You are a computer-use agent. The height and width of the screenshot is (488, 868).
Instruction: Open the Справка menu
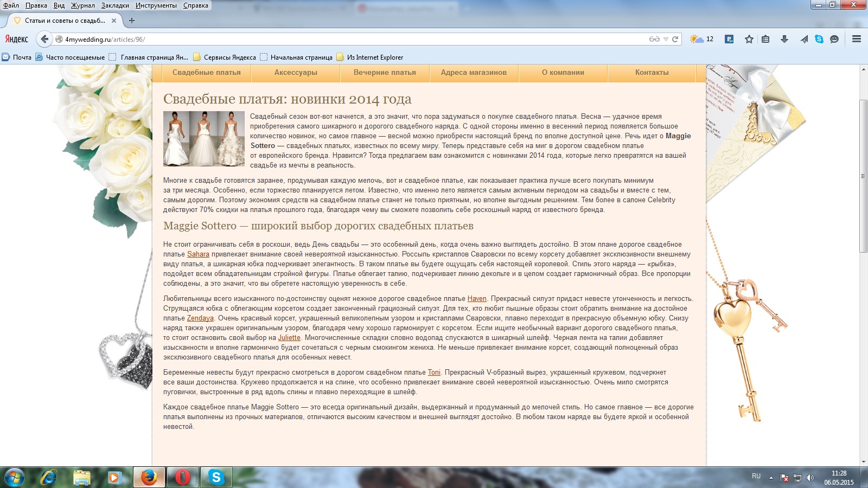point(196,5)
